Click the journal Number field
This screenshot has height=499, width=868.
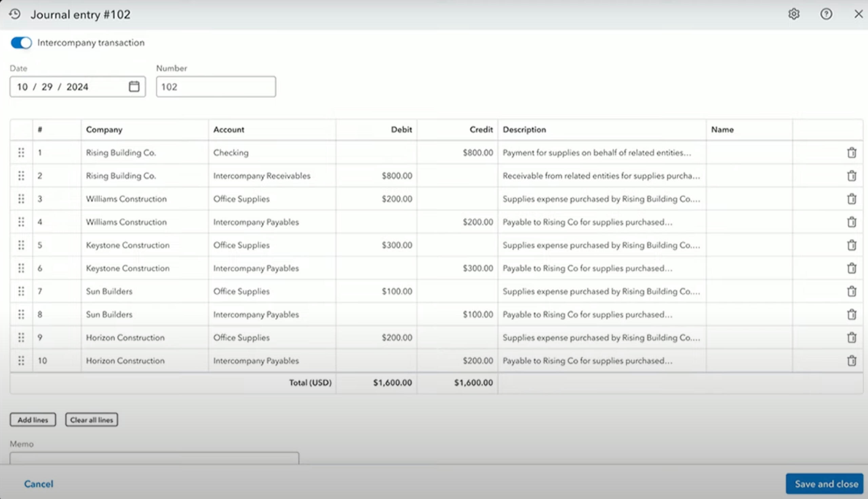216,87
